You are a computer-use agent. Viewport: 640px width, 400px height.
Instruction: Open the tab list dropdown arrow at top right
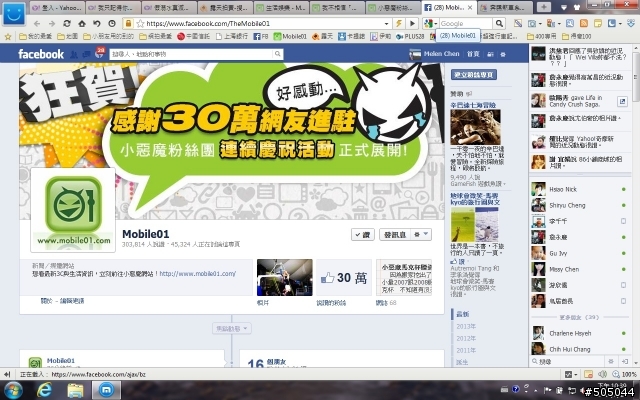(564, 7)
